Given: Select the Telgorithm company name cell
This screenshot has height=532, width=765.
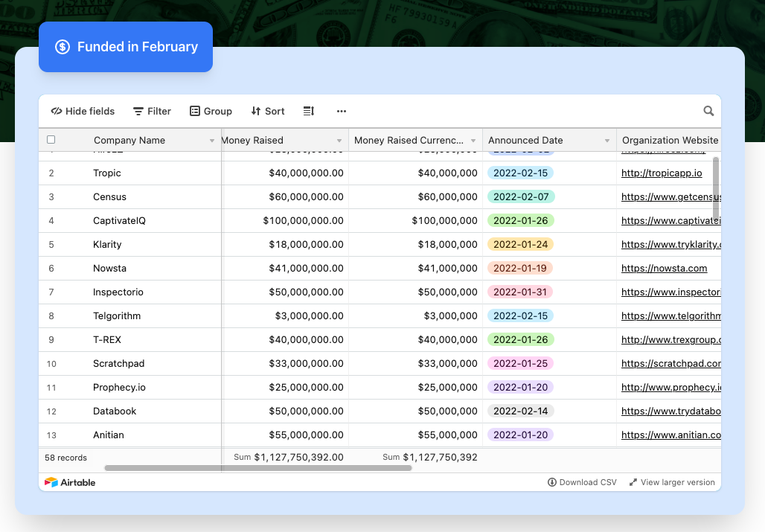Looking at the screenshot, I should pyautogui.click(x=130, y=316).
